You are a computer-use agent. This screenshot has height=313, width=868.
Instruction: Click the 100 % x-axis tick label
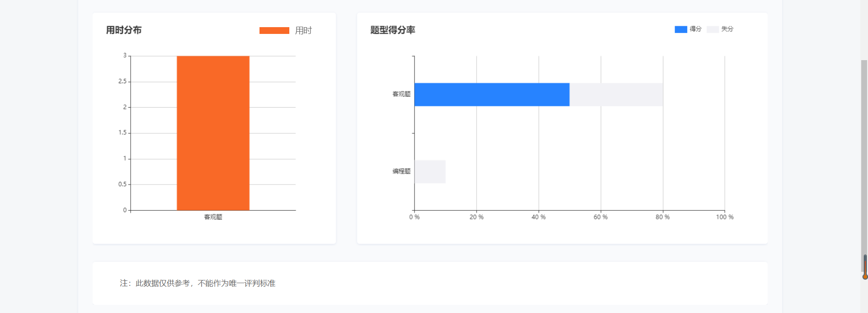(725, 217)
